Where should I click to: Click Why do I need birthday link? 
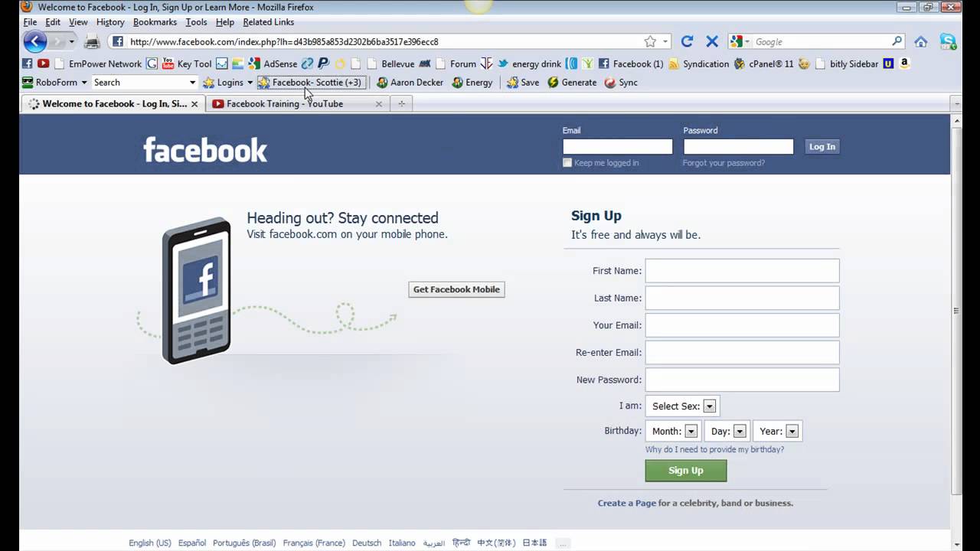(x=714, y=449)
